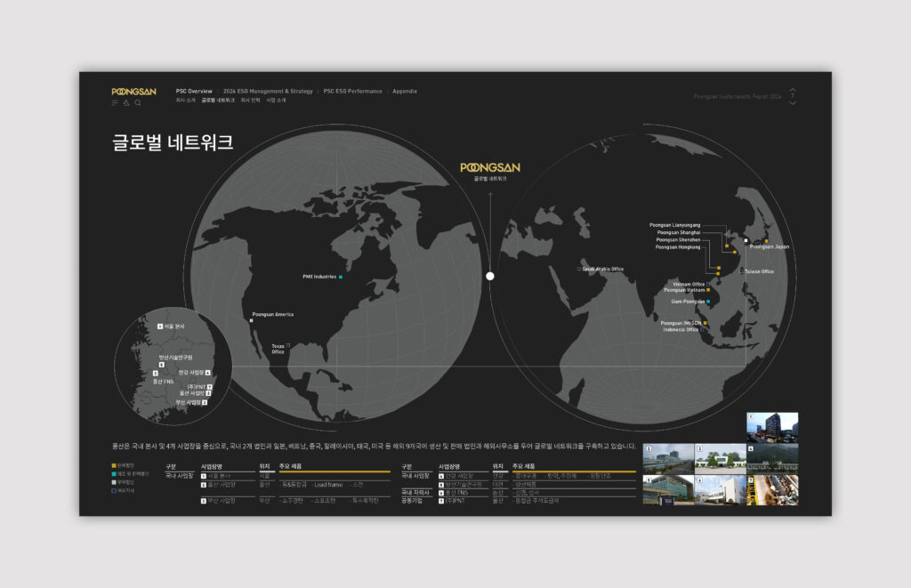Click the yellow legend swatch for 판매법인
911x588 pixels.
(114, 465)
